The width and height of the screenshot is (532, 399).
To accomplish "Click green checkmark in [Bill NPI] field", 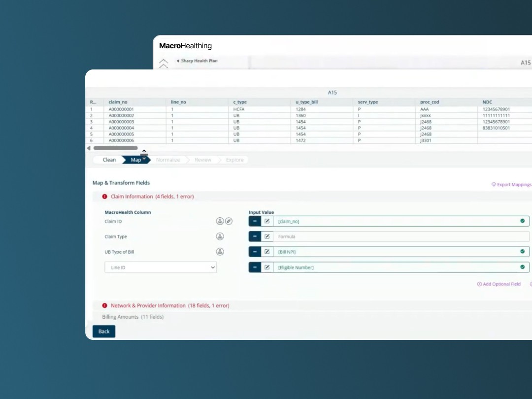I will (x=523, y=251).
